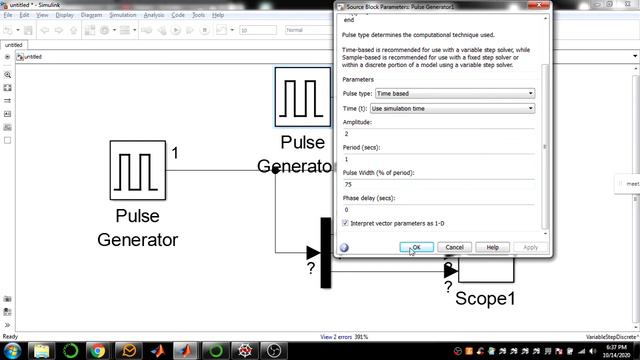The height and width of the screenshot is (360, 640).
Task: Click the Simulation Data Inspector record icon
Action: pyautogui.click(x=221, y=30)
